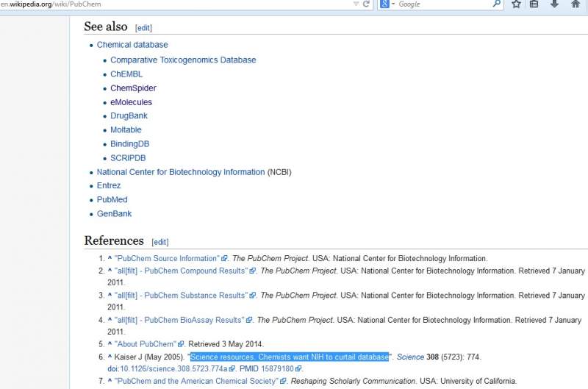Open the DrugBank link

pos(129,116)
